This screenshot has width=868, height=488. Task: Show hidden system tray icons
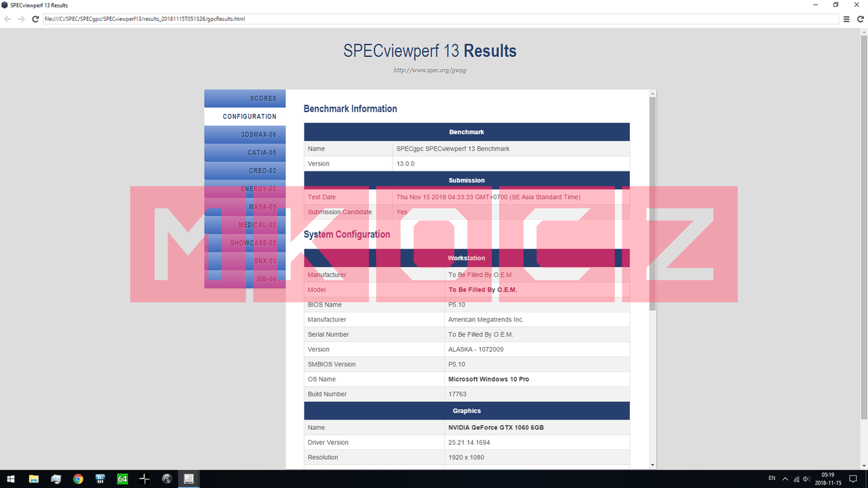(x=785, y=479)
